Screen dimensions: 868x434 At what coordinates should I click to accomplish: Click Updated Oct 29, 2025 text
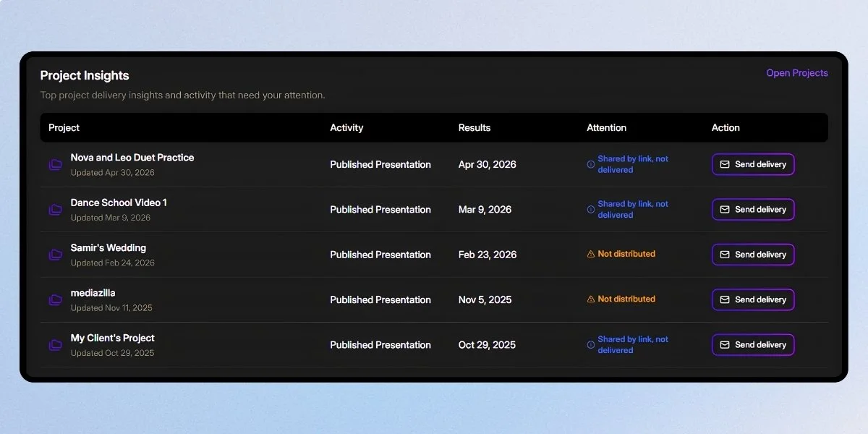click(113, 353)
